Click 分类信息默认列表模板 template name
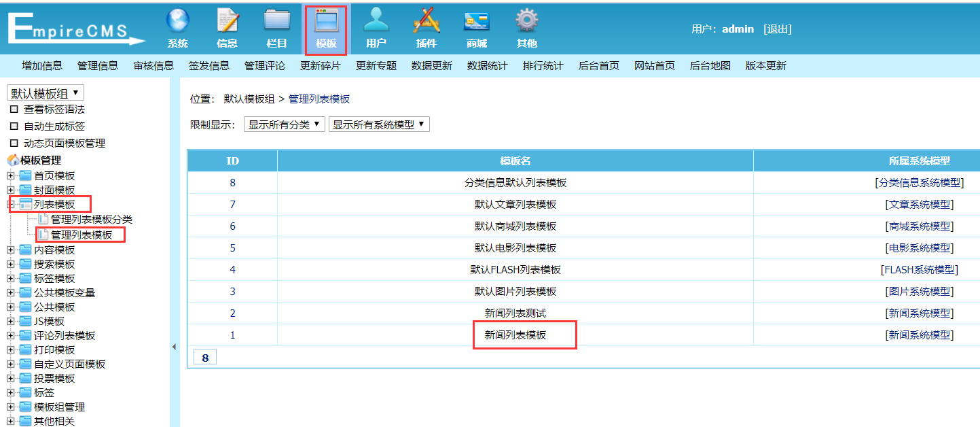The image size is (980, 427). coord(515,182)
